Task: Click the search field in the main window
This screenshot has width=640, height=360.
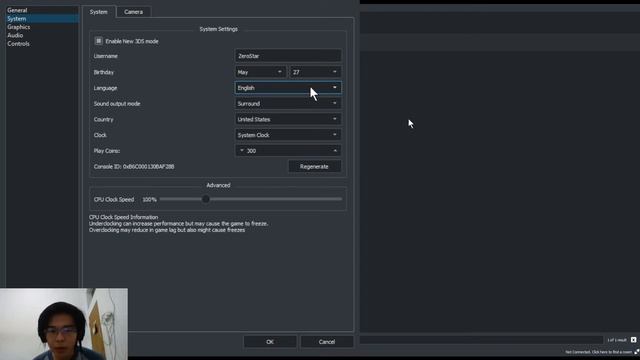Action: coord(481,340)
